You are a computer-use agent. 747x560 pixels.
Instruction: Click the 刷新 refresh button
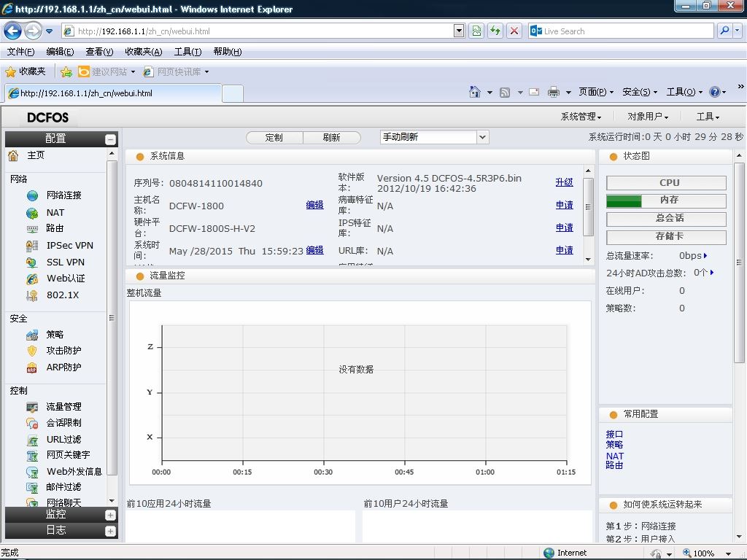click(x=332, y=138)
